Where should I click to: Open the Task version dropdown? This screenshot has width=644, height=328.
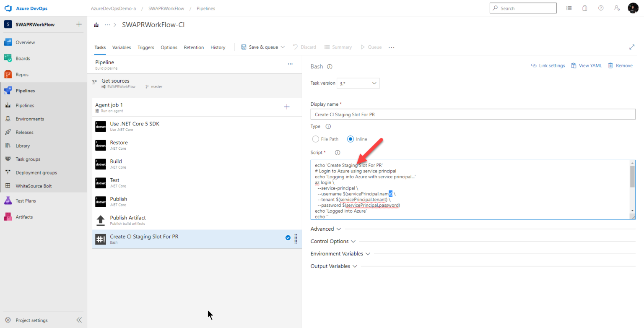[358, 83]
